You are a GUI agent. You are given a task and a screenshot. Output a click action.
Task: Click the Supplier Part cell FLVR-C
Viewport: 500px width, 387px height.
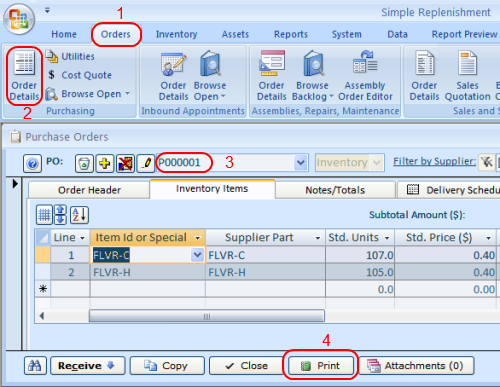coord(265,255)
